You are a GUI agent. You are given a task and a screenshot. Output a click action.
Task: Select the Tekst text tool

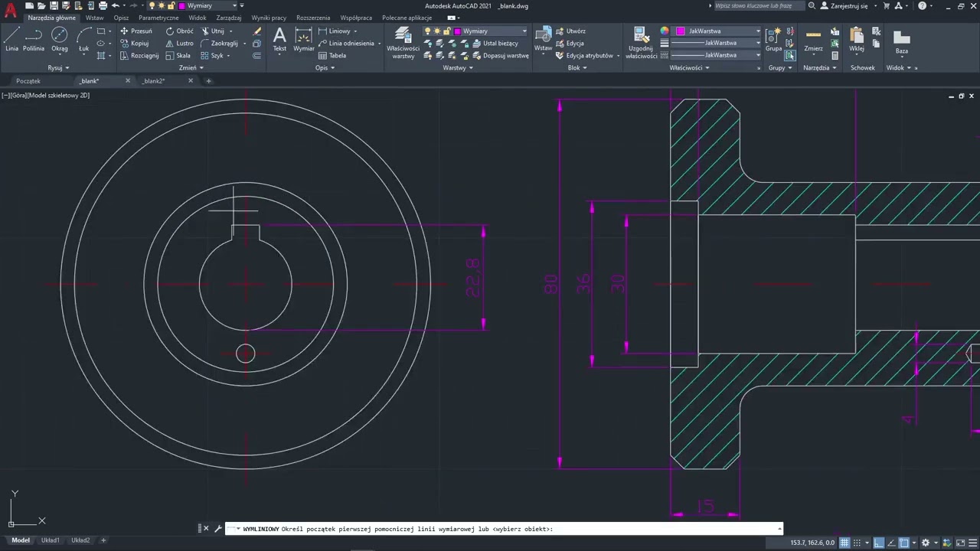tap(279, 40)
